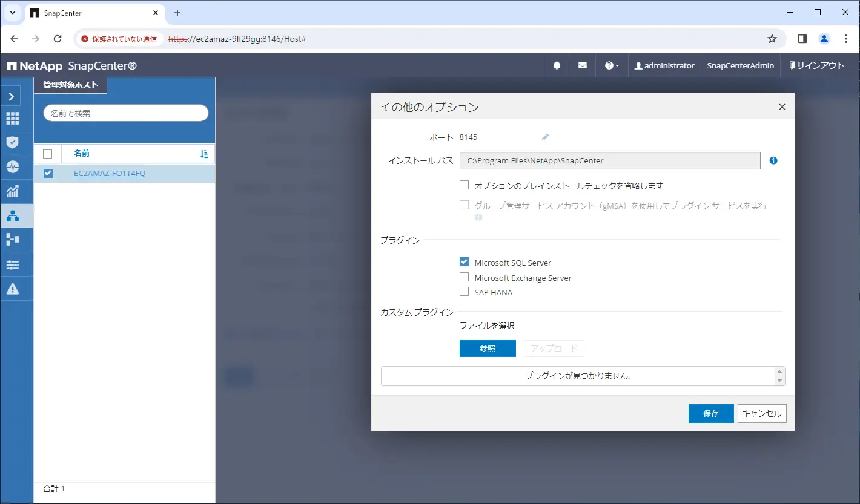
Task: Click the インストール パス input field
Action: tap(610, 160)
